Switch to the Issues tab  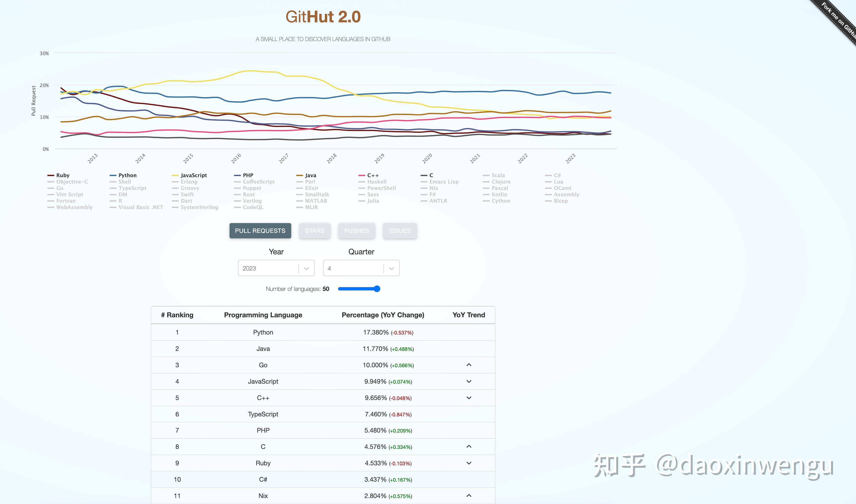click(400, 231)
